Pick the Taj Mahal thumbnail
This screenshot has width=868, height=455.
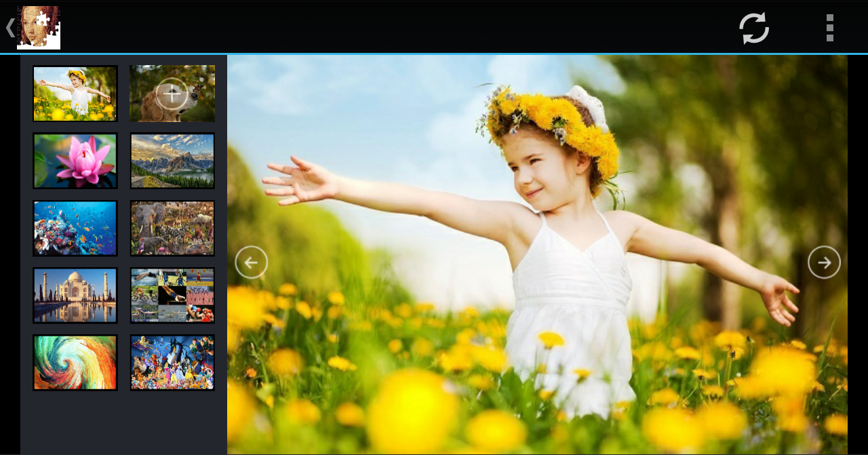(75, 295)
